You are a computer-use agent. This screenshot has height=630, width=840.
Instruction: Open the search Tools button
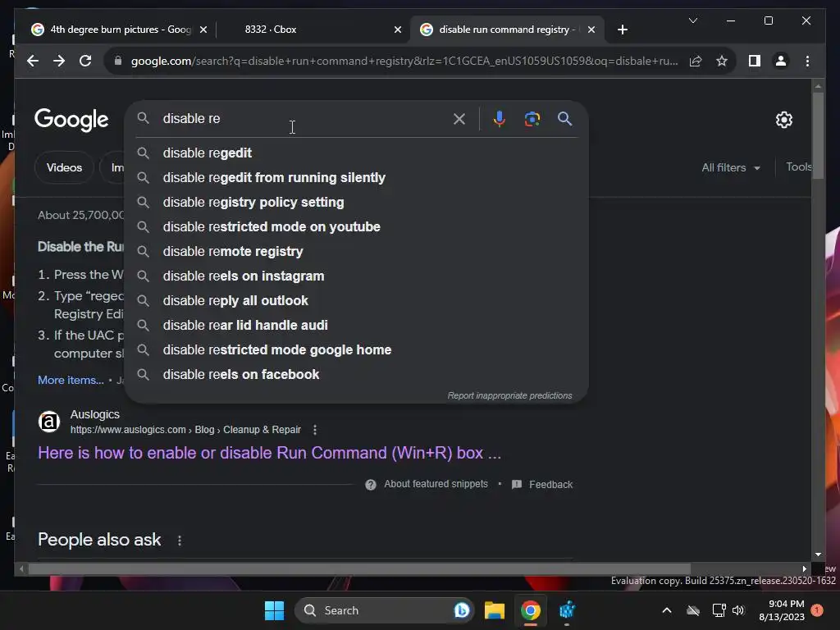pyautogui.click(x=799, y=167)
